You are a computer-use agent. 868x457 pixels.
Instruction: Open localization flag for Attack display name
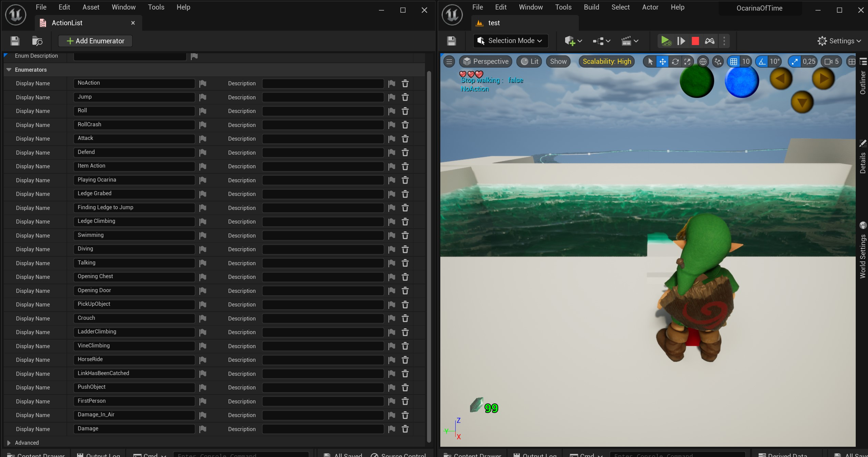(203, 139)
